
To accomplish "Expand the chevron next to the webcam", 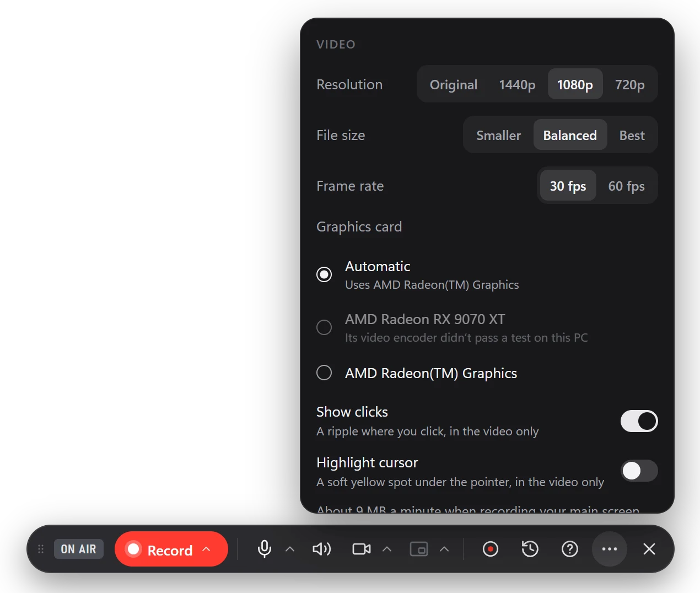I will pyautogui.click(x=387, y=549).
